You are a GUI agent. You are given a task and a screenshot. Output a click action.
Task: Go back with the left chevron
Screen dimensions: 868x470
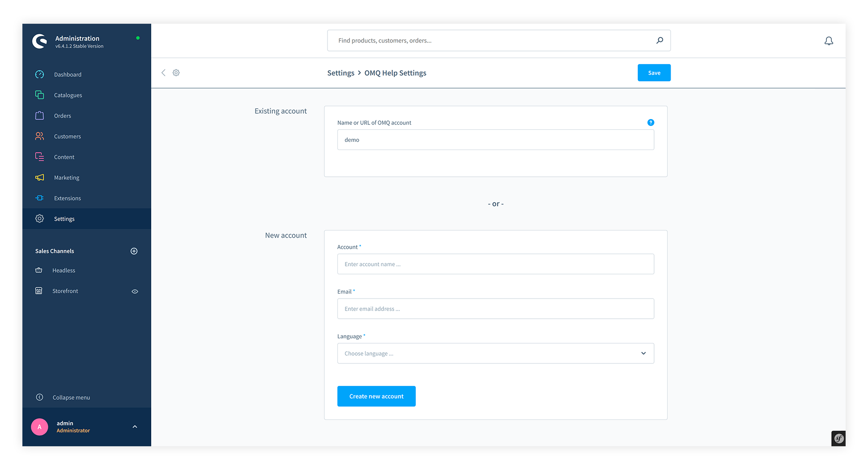(x=163, y=73)
